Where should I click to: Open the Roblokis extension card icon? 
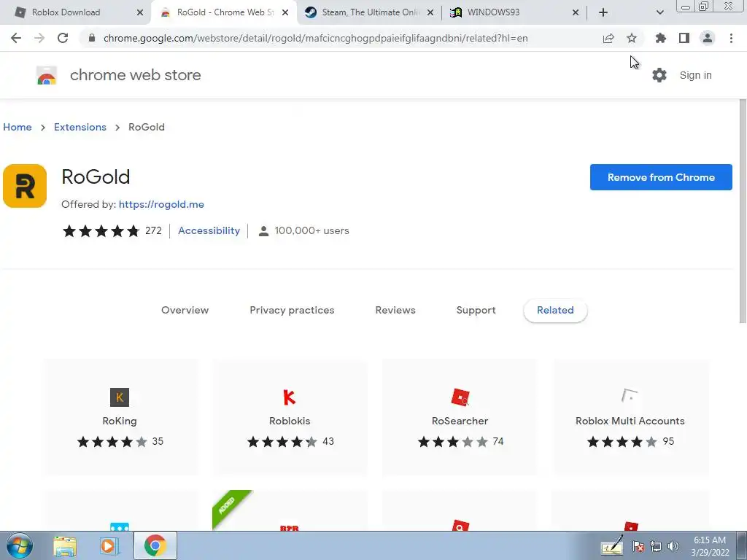coord(290,397)
